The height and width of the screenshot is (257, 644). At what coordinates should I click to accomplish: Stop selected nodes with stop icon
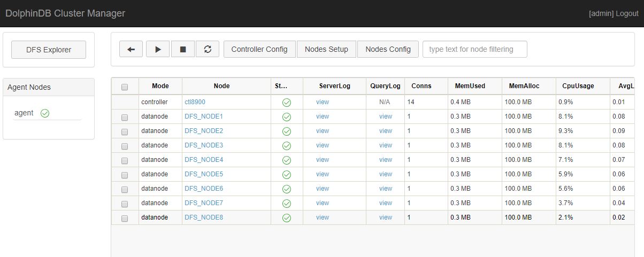point(183,49)
